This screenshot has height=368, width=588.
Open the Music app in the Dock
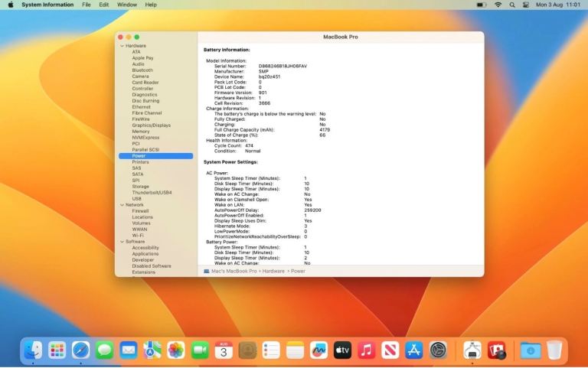(367, 350)
